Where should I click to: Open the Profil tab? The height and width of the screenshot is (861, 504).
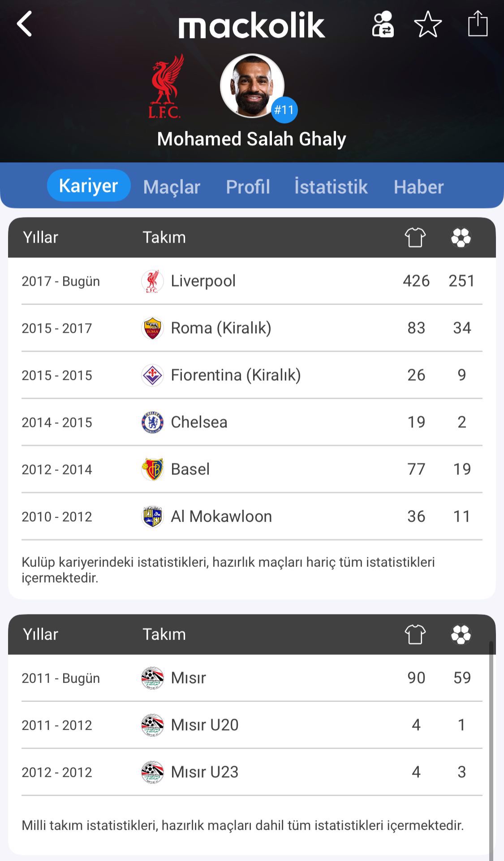click(x=248, y=187)
